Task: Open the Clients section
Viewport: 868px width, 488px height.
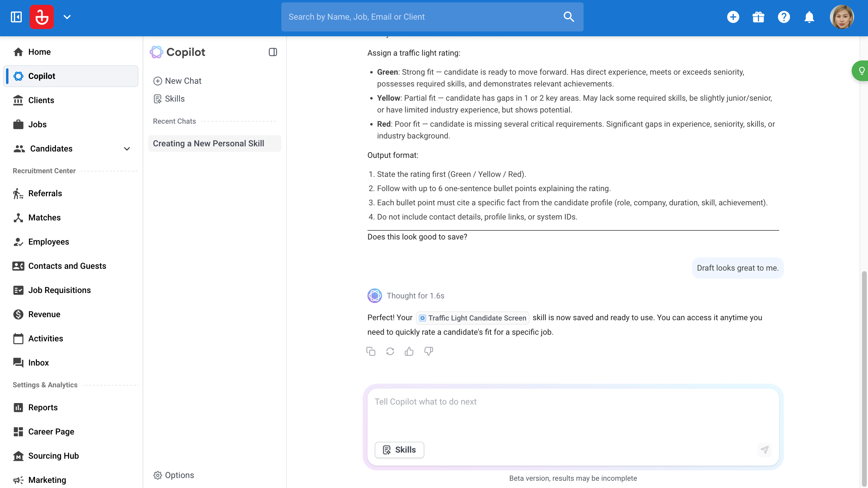Action: click(x=71, y=100)
